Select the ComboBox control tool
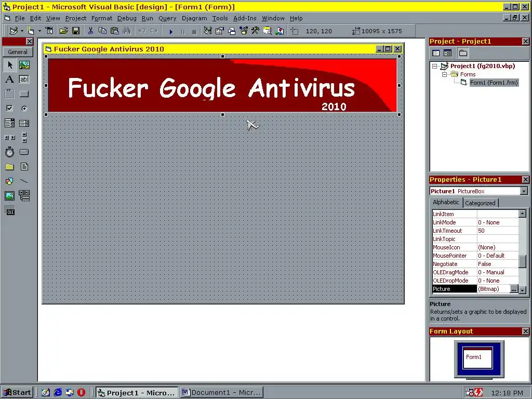532x399 pixels. click(10, 123)
